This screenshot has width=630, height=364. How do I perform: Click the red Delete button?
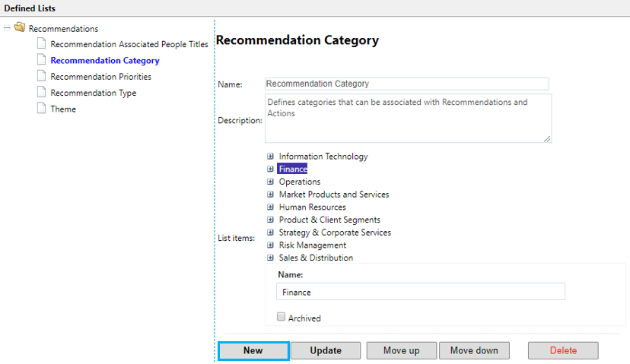pyautogui.click(x=563, y=350)
